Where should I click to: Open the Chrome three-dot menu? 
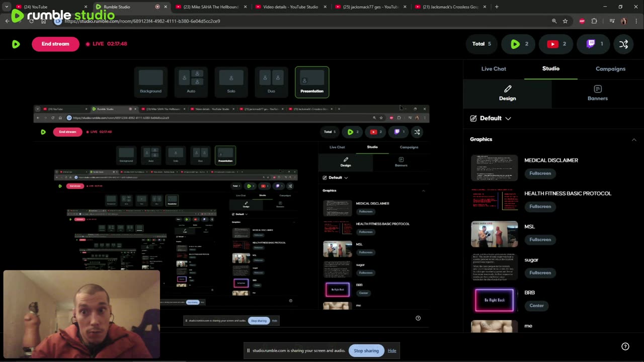[x=636, y=21]
